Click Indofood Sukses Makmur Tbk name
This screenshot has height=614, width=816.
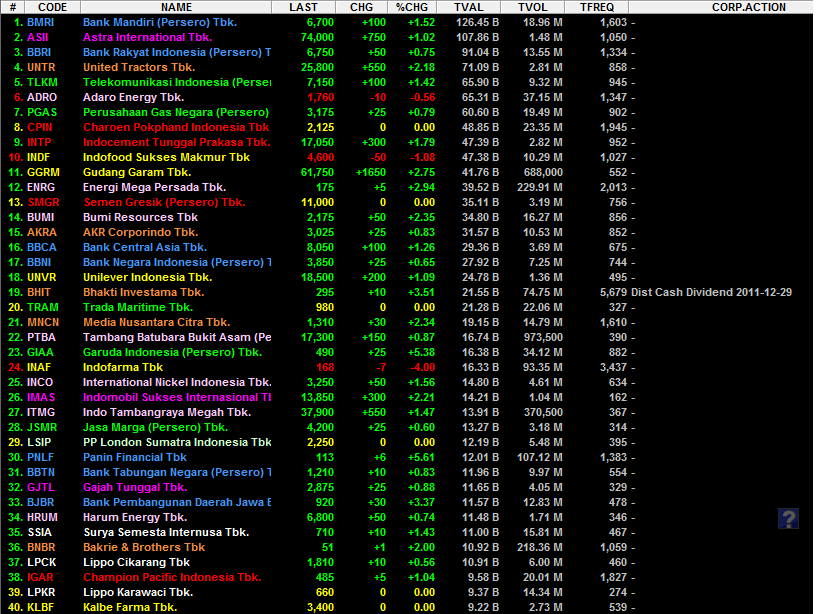(x=167, y=157)
